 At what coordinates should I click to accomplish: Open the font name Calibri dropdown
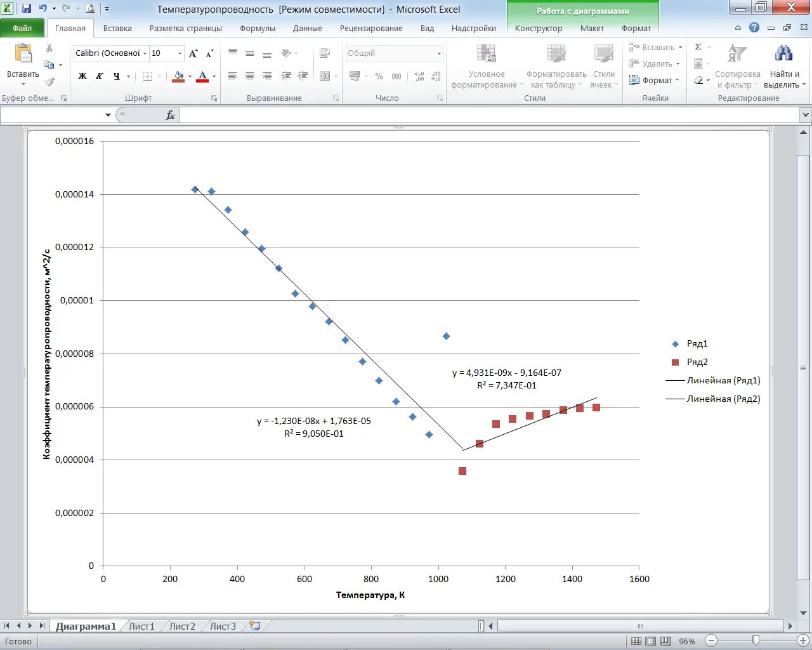click(x=145, y=53)
